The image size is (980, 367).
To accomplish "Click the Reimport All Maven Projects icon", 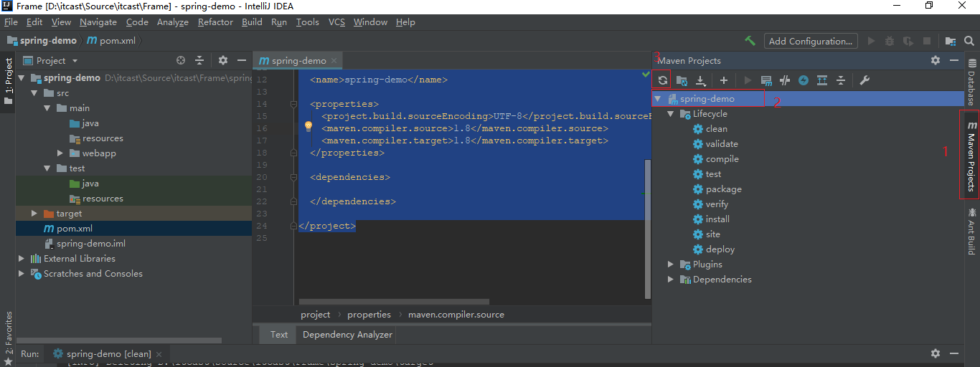I will pyautogui.click(x=663, y=80).
